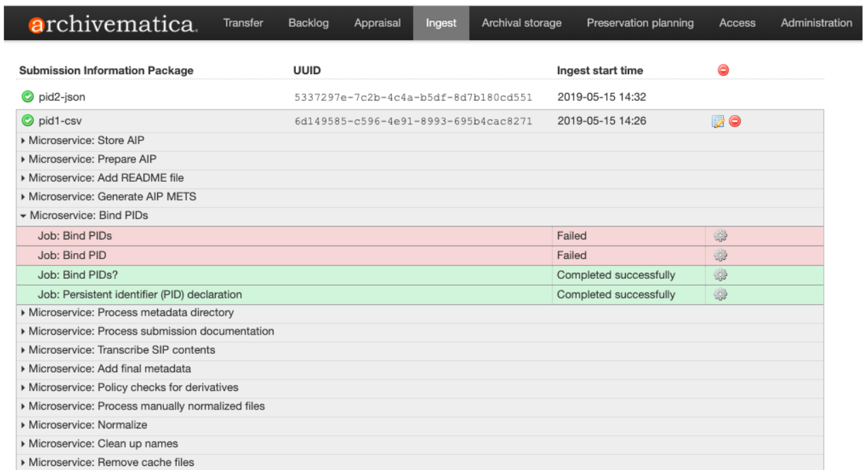Expand Microservice: Process manually normalized files
The image size is (868, 470).
point(143,406)
